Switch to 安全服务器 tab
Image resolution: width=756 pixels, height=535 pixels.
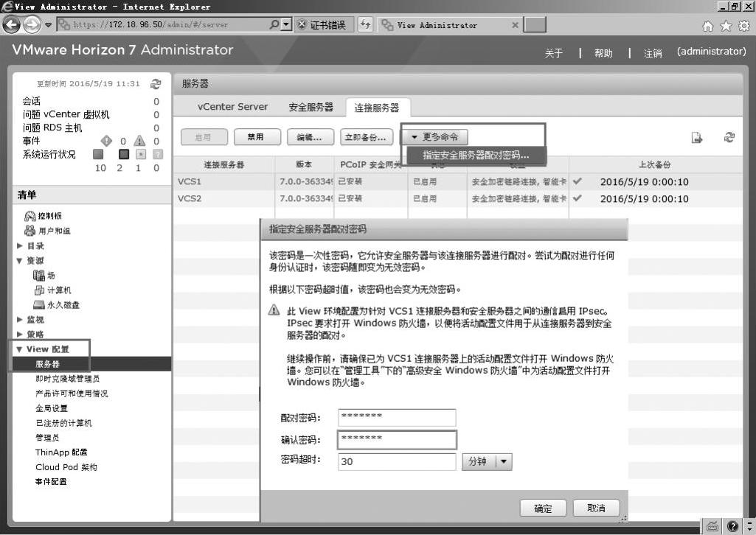point(311,107)
